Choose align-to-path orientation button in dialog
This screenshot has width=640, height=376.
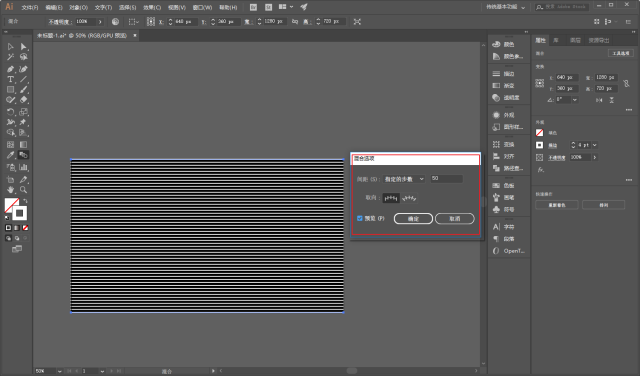click(x=409, y=198)
